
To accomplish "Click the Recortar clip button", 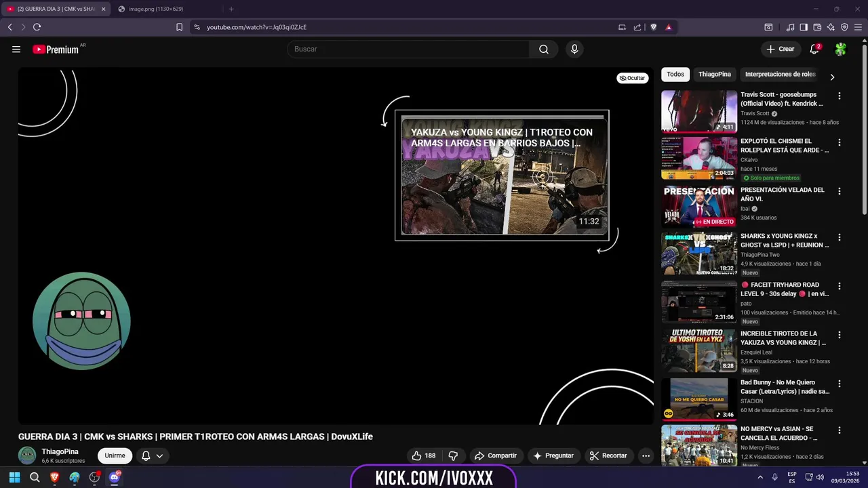I will [608, 455].
